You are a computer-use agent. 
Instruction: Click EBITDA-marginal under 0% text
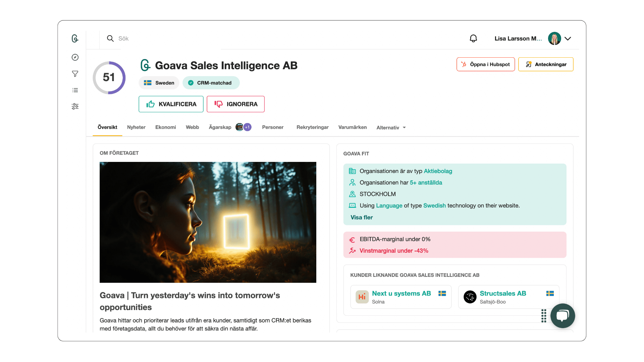[395, 239]
